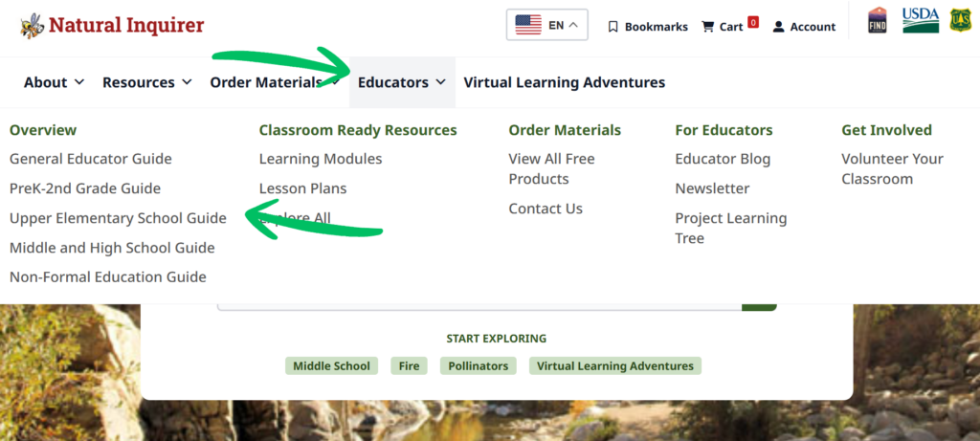Viewport: 980px width, 441px height.
Task: Click the Overview heading link
Action: point(43,130)
